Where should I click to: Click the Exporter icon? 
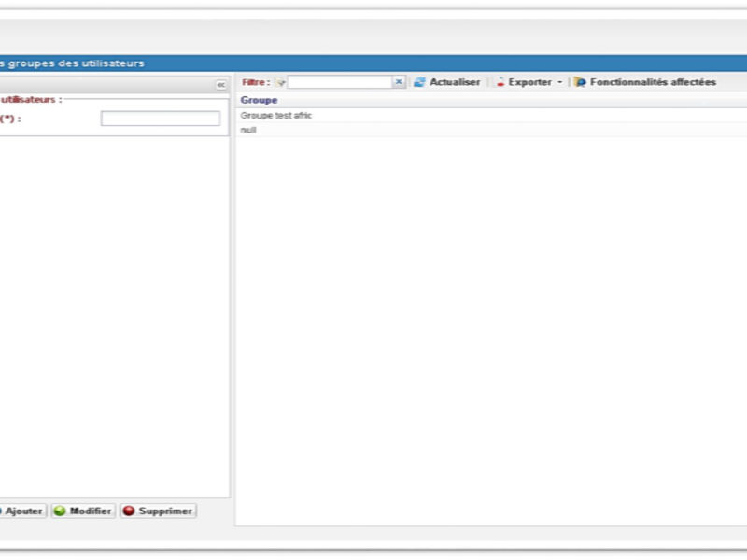click(x=500, y=82)
